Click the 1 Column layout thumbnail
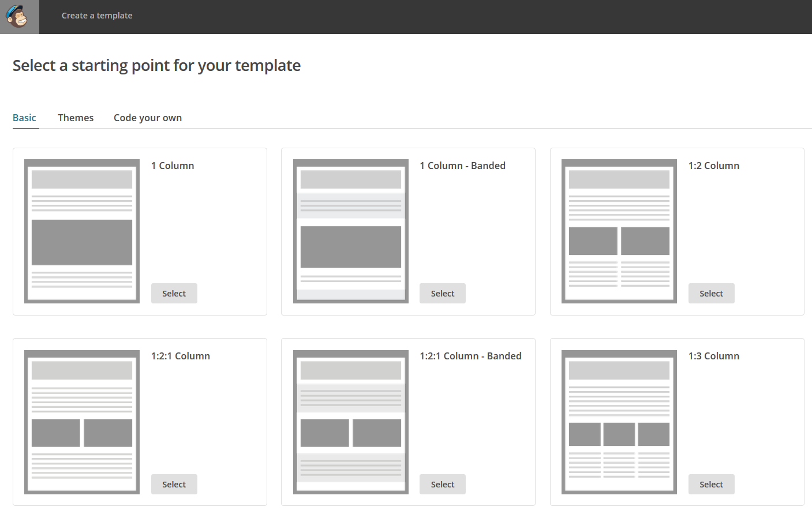The width and height of the screenshot is (812, 518). [x=82, y=231]
